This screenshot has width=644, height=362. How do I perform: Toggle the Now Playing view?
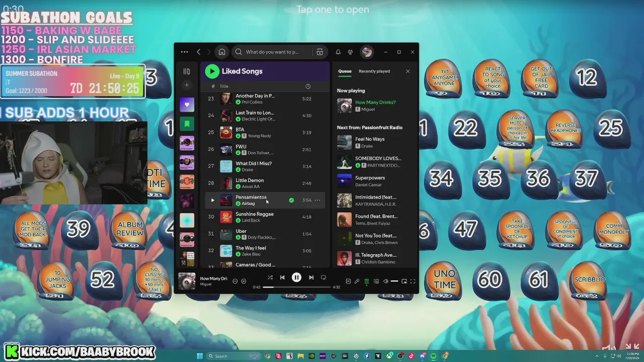[348, 282]
